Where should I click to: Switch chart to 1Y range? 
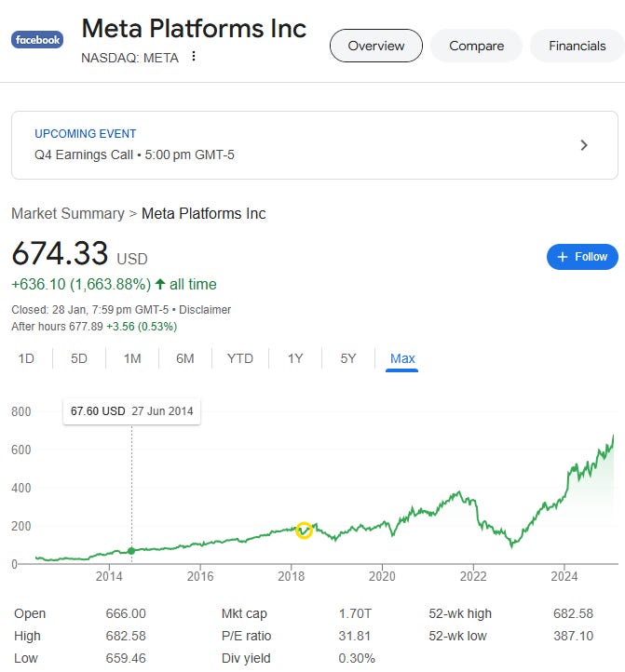pyautogui.click(x=295, y=358)
